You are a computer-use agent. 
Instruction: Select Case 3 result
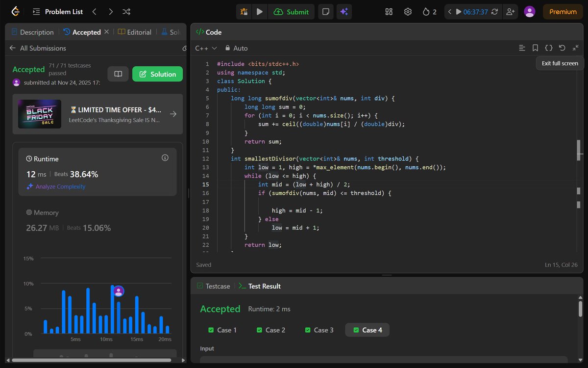point(319,330)
